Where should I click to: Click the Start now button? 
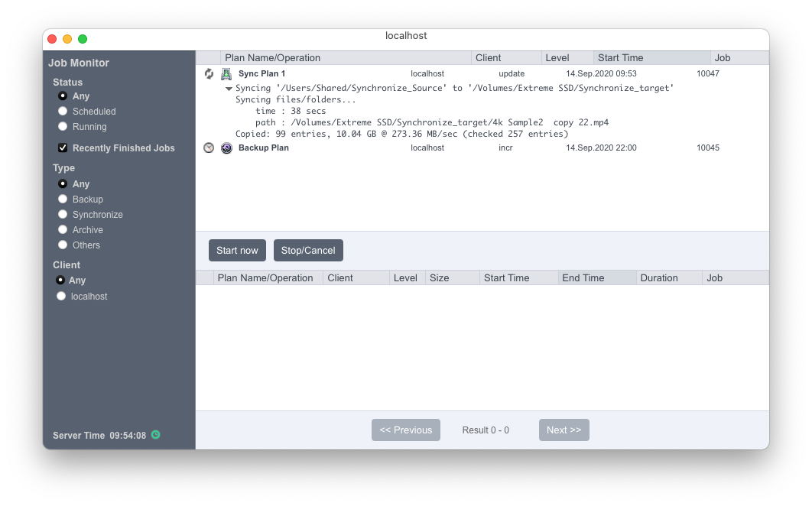click(x=237, y=250)
